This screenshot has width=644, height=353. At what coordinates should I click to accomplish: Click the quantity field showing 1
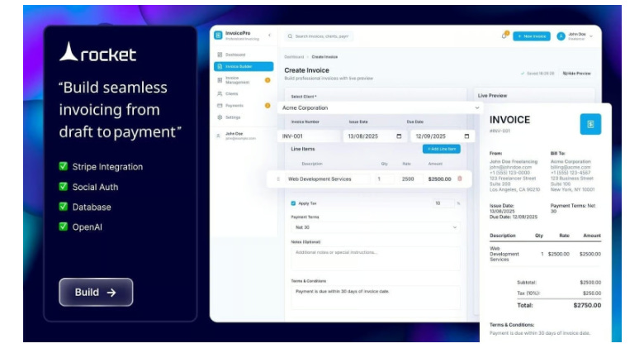tap(384, 179)
